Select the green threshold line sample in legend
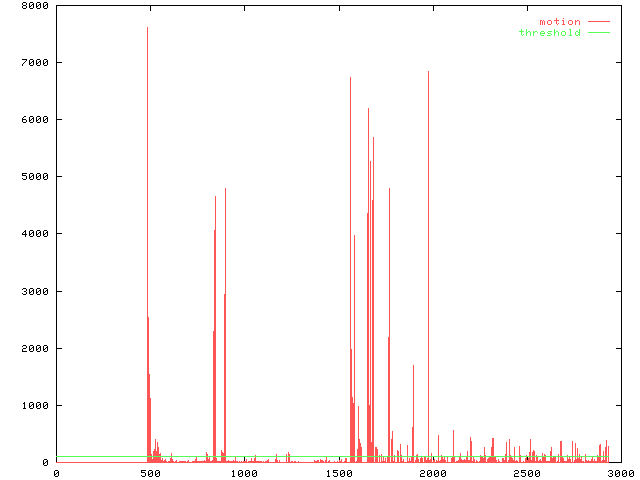This screenshot has width=640, height=480. pyautogui.click(x=598, y=33)
